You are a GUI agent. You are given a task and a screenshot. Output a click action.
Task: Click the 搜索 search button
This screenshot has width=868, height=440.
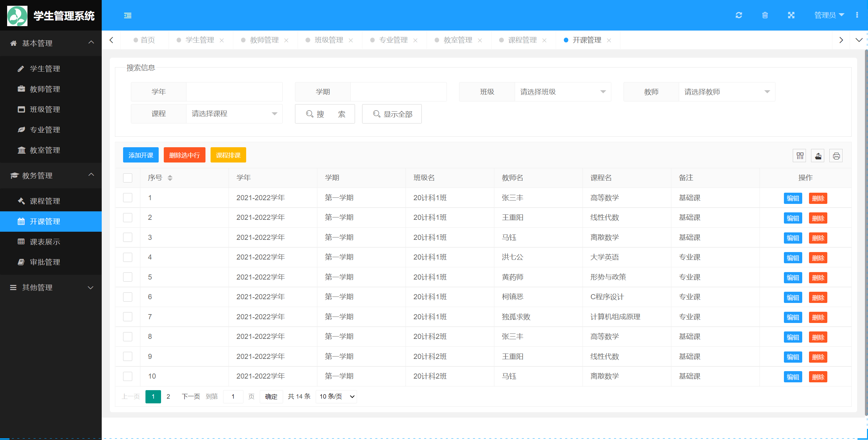tap(325, 114)
